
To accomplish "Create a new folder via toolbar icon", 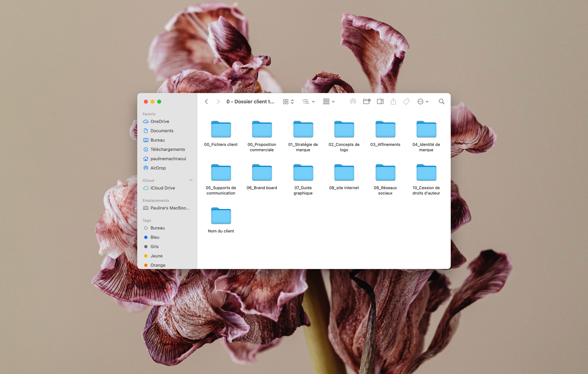I will [x=366, y=101].
